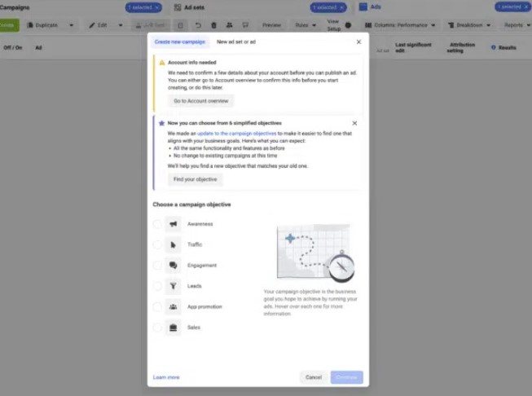Toggle the View Setup switch

click(348, 25)
